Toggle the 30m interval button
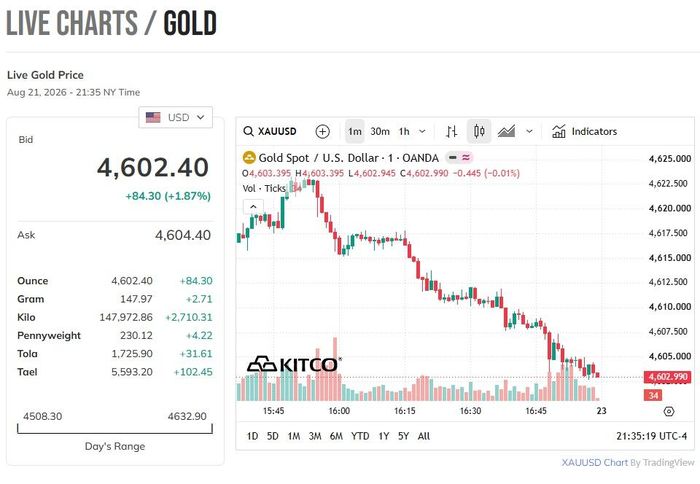The image size is (700, 484). pyautogui.click(x=380, y=131)
